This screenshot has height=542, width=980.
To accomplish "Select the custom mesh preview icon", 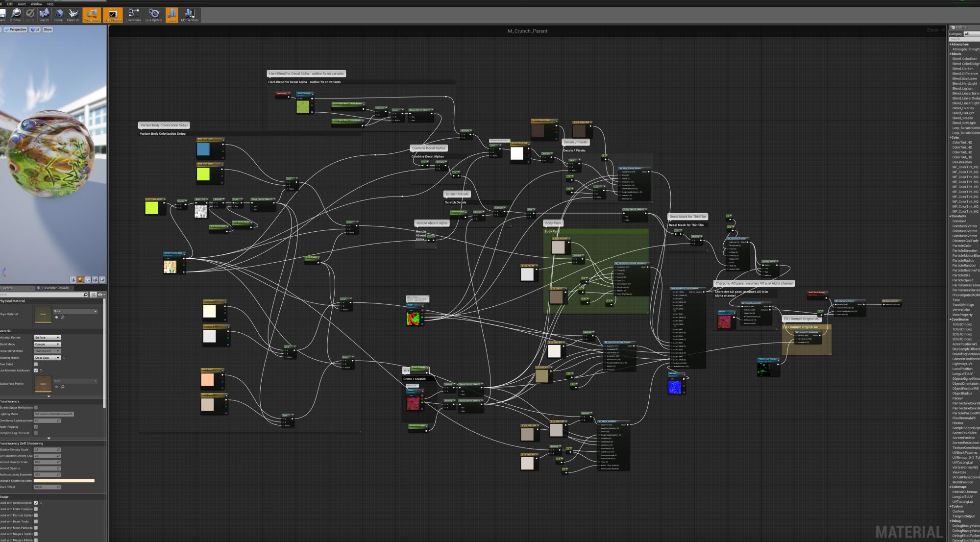I will point(102,279).
